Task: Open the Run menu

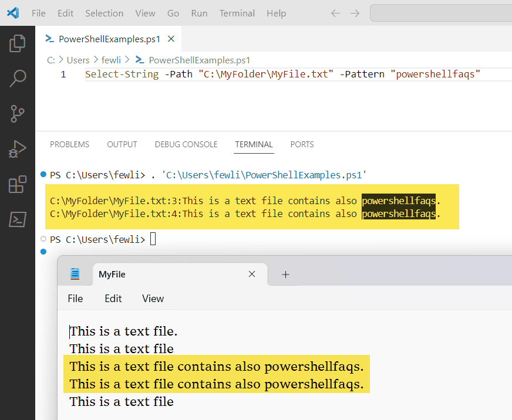Action: click(199, 13)
